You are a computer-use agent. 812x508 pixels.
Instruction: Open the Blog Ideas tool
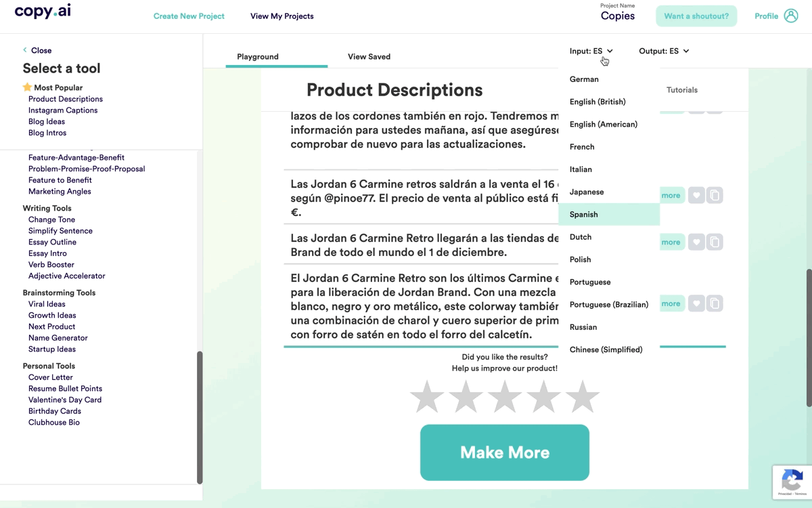[47, 121]
